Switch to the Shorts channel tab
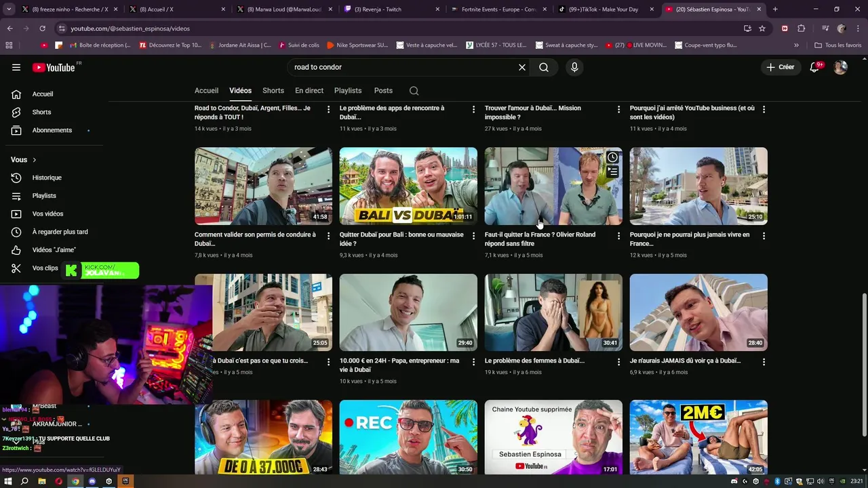Viewport: 868px width, 488px height. [273, 91]
